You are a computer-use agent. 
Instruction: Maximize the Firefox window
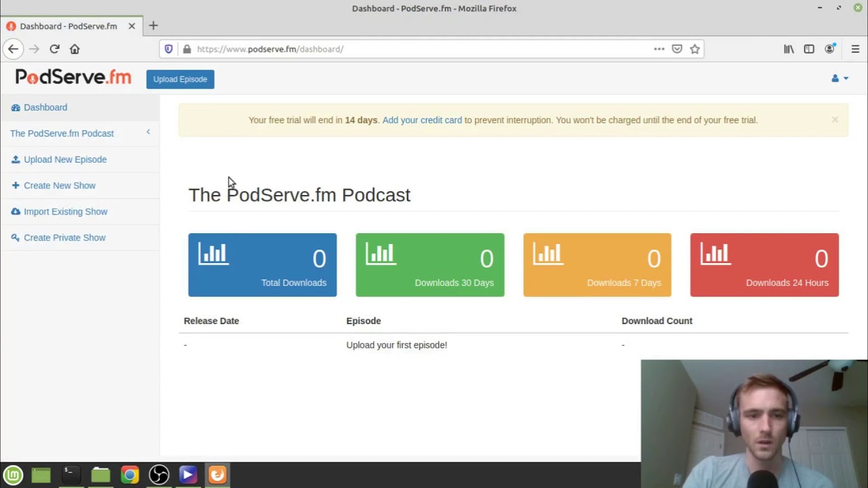839,8
